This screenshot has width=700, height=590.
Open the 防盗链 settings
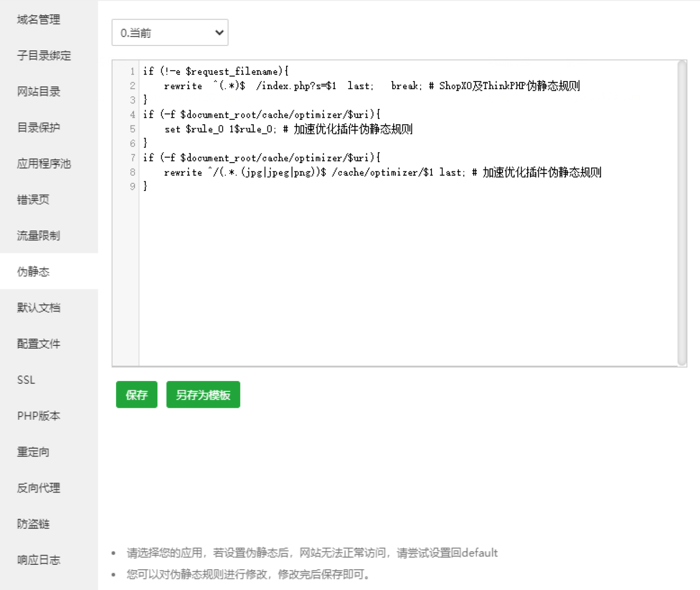tap(33, 524)
